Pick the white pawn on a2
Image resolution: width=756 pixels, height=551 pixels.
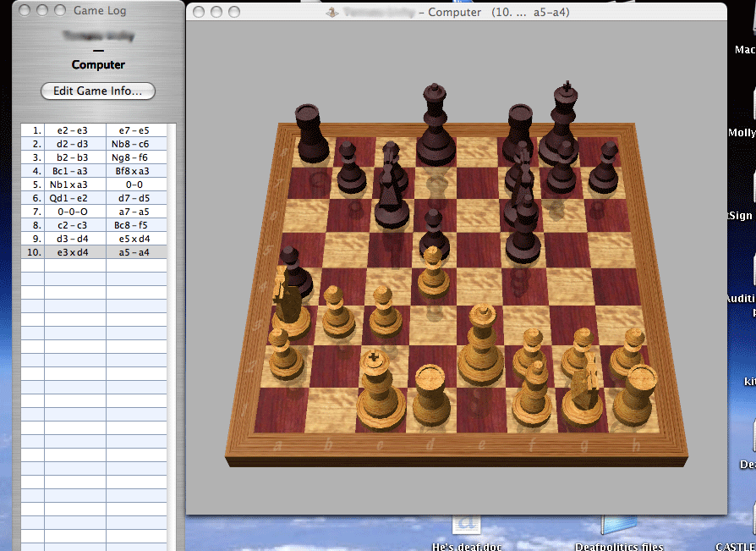tap(284, 355)
